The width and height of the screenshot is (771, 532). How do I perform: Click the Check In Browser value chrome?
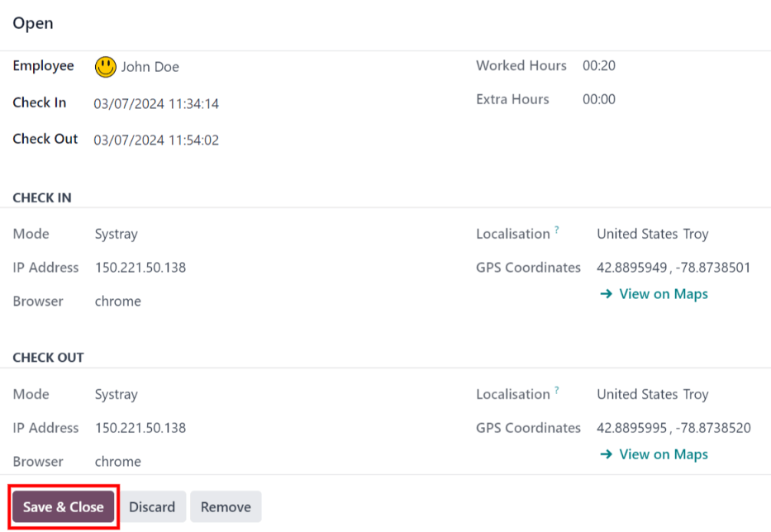(118, 302)
